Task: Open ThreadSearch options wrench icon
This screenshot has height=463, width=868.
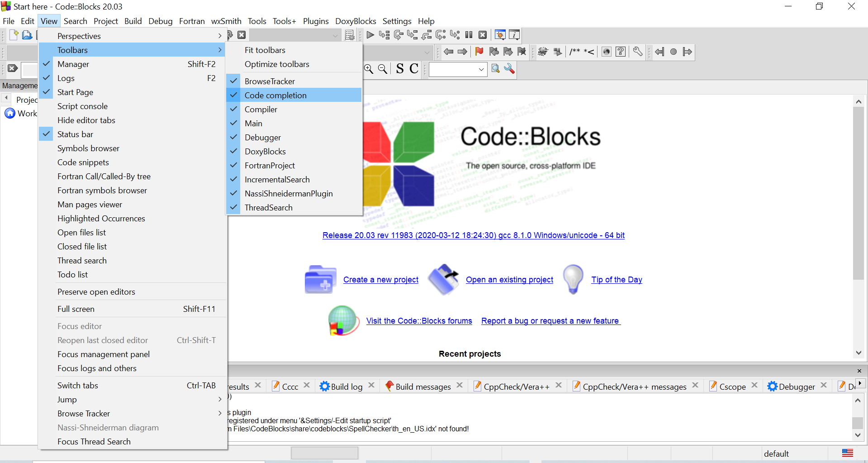Action: 509,69
